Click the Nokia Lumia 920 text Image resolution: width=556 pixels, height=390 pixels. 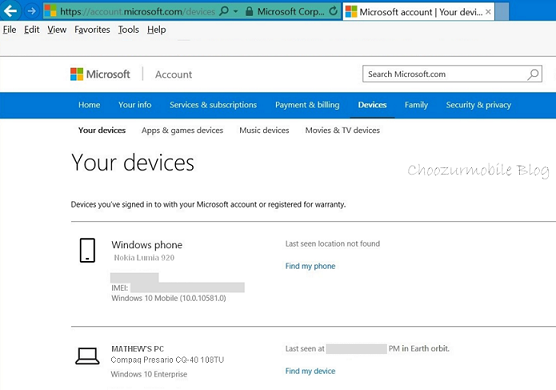pos(144,258)
